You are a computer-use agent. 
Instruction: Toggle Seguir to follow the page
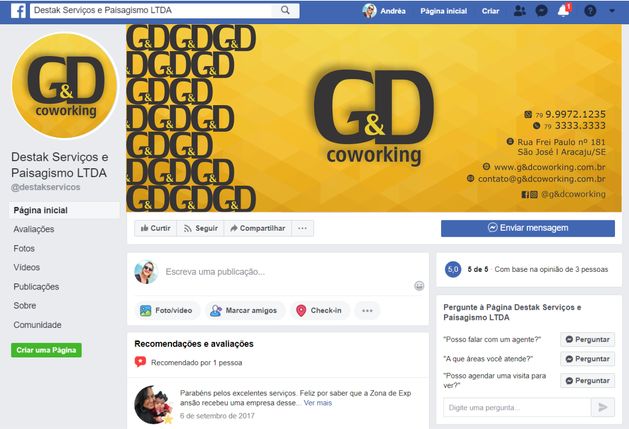(201, 228)
